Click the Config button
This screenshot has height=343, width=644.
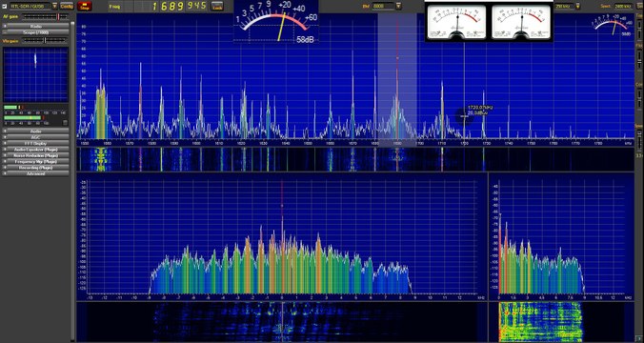click(67, 6)
